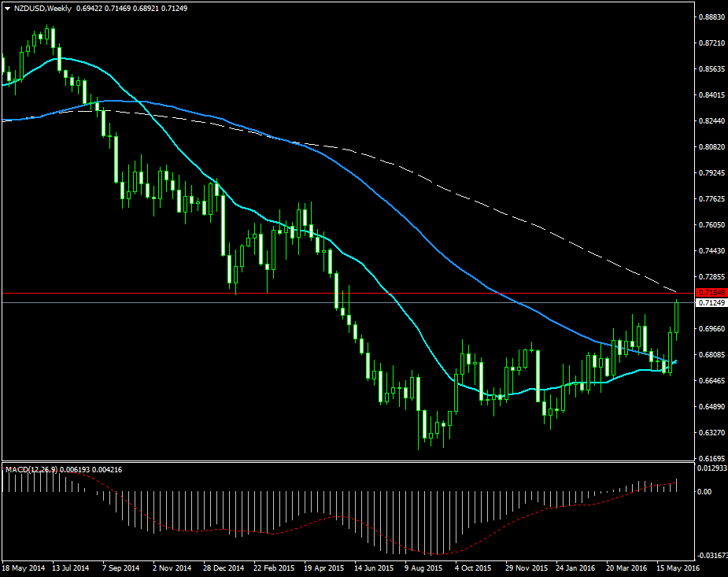This screenshot has height=577, width=728.
Task: Select the current price label 0.71249
Action: 711,302
